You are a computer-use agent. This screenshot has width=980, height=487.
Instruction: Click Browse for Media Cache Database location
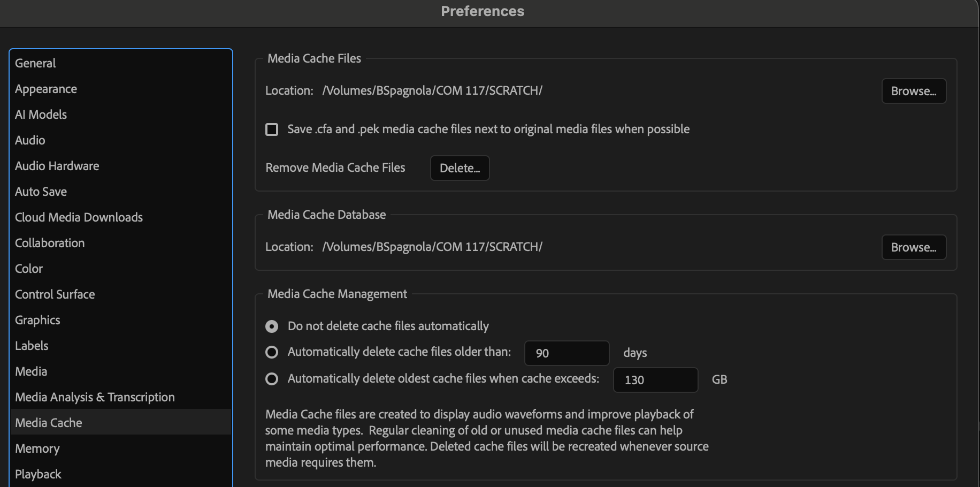[913, 247]
